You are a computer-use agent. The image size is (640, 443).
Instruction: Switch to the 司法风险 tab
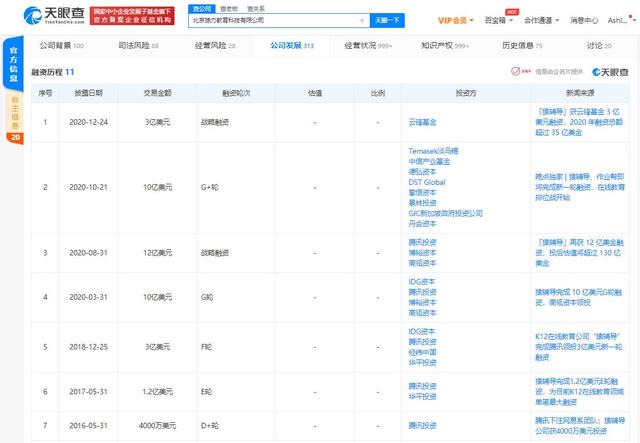click(x=138, y=46)
